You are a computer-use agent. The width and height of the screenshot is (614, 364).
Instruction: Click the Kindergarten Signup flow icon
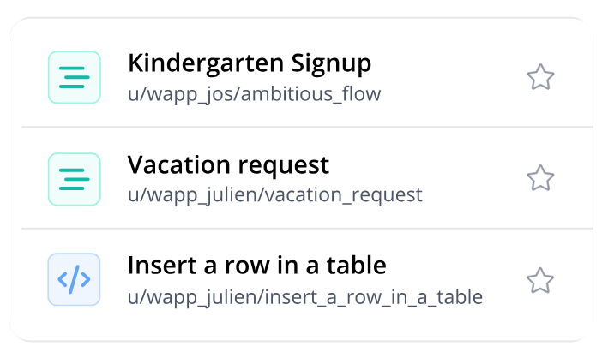74,77
